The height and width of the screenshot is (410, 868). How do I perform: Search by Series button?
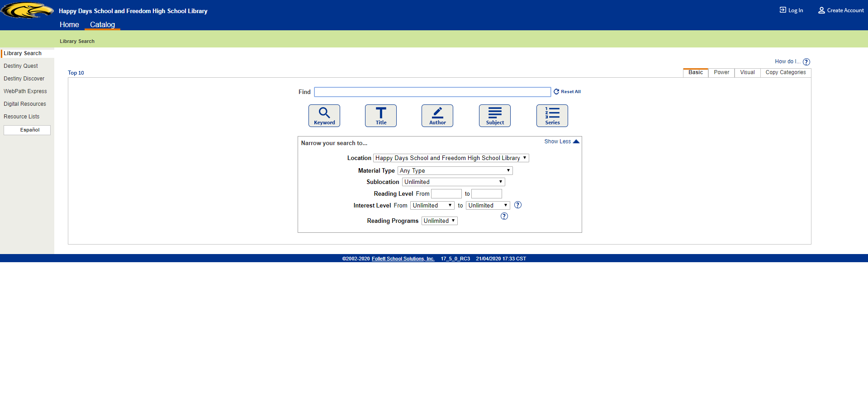pos(552,116)
